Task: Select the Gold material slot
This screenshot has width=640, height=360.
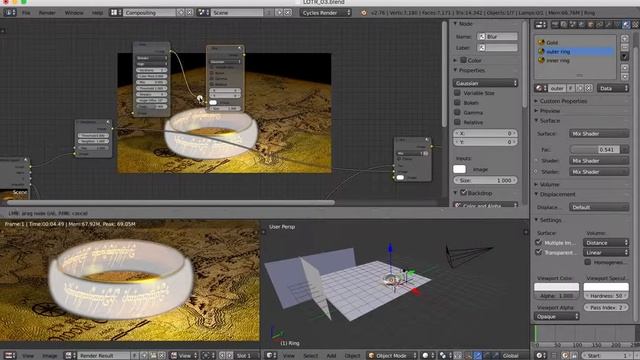Action: [x=575, y=42]
